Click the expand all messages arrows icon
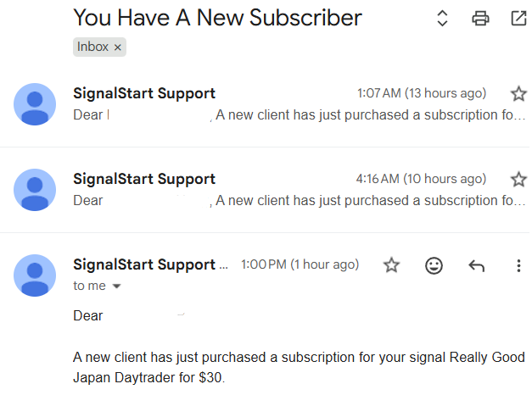532x395 pixels. tap(442, 18)
